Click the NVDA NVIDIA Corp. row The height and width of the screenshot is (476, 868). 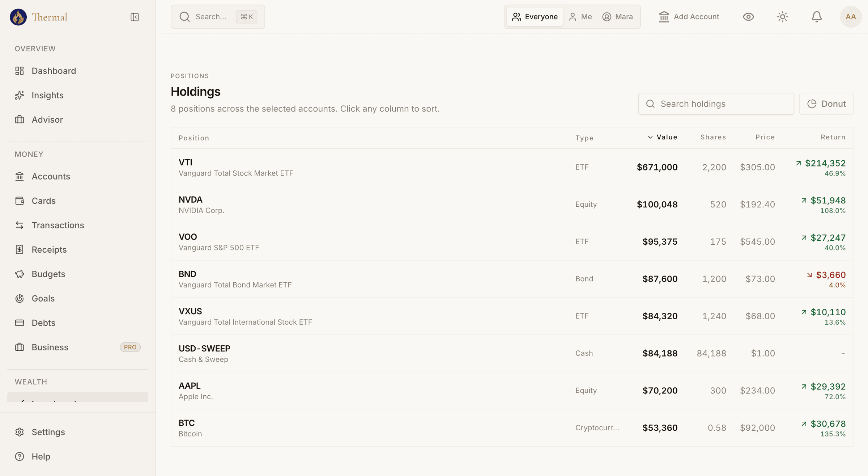click(x=512, y=205)
